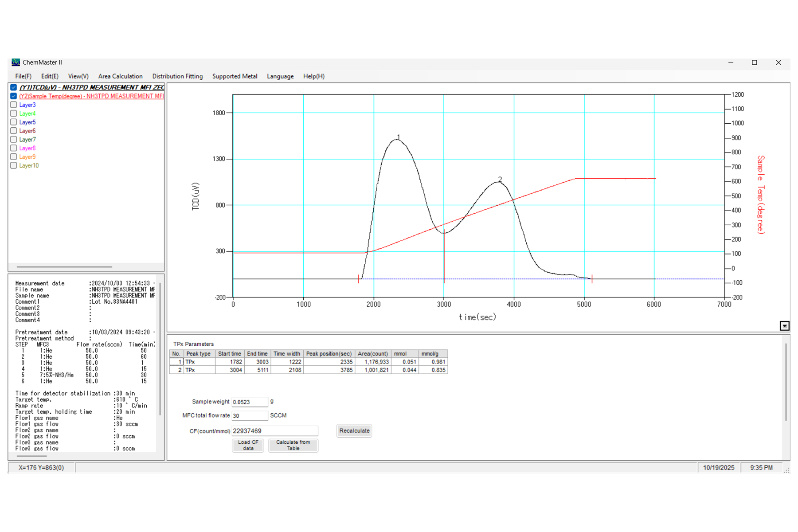798x532 pixels.
Task: Click peak 1 marker on the TCD curve
Action: 398,137
